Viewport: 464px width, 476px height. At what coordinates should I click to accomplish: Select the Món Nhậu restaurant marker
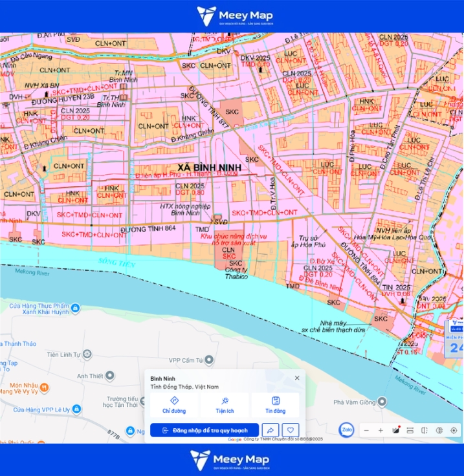(45, 387)
